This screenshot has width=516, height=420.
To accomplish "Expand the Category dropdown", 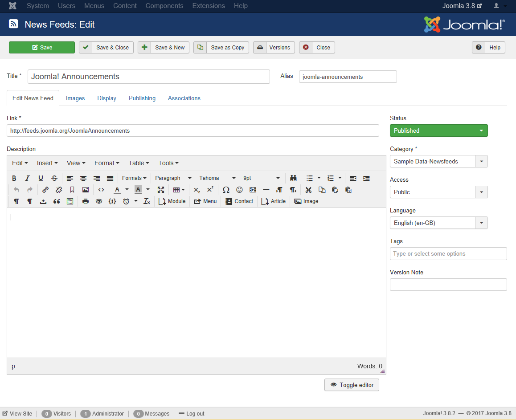I will [x=438, y=161].
